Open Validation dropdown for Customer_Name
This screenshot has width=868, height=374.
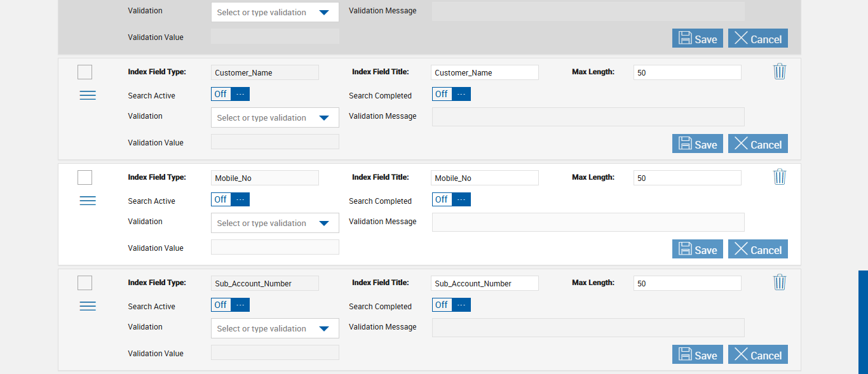click(x=275, y=117)
